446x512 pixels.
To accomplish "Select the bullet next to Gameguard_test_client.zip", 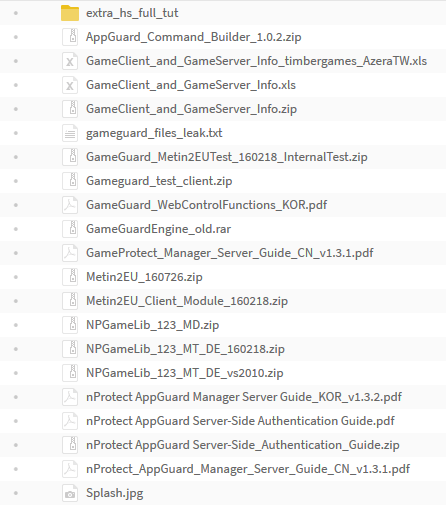I will click(16, 181).
